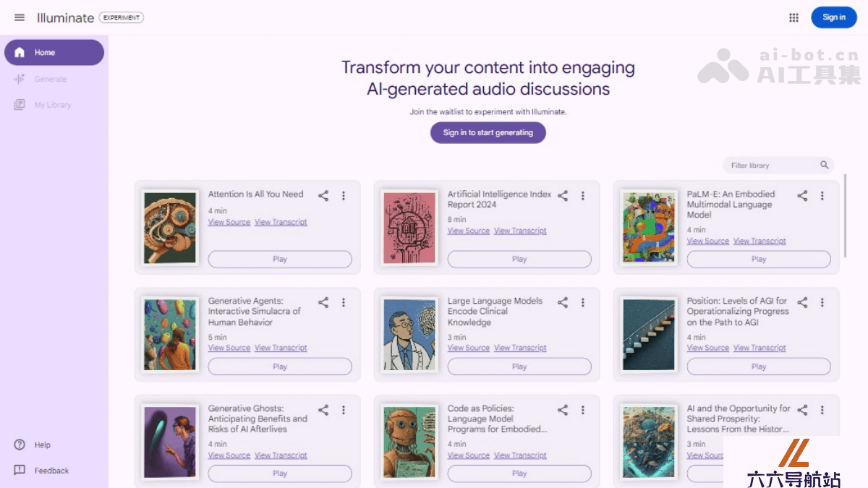Open more options for Levels of AGI card

(x=822, y=302)
